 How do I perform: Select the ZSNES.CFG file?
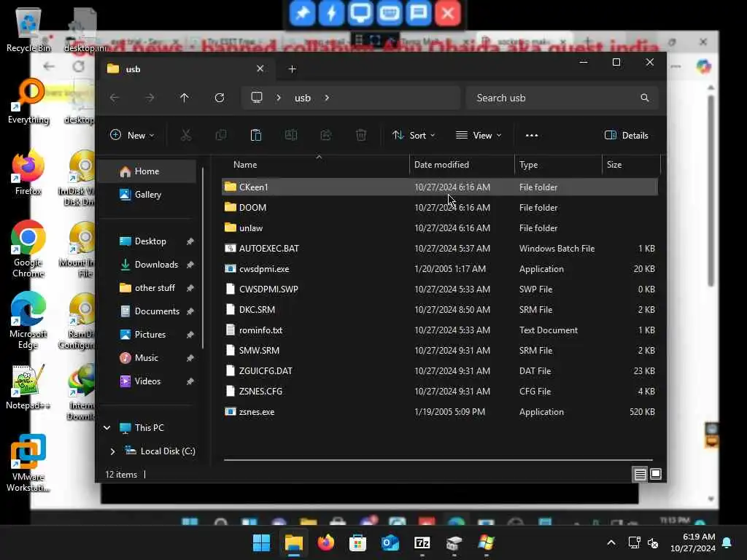[x=439, y=392]
